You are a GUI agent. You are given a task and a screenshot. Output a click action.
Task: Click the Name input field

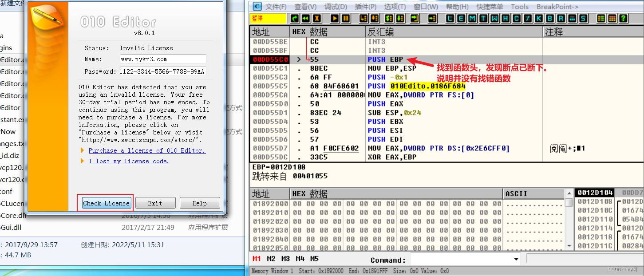pyautogui.click(x=163, y=59)
